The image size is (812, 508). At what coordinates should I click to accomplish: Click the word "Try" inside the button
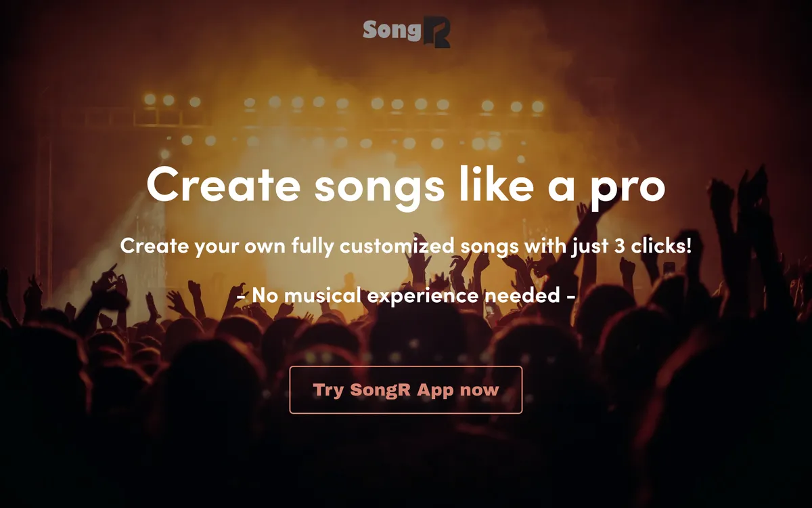tap(328, 390)
